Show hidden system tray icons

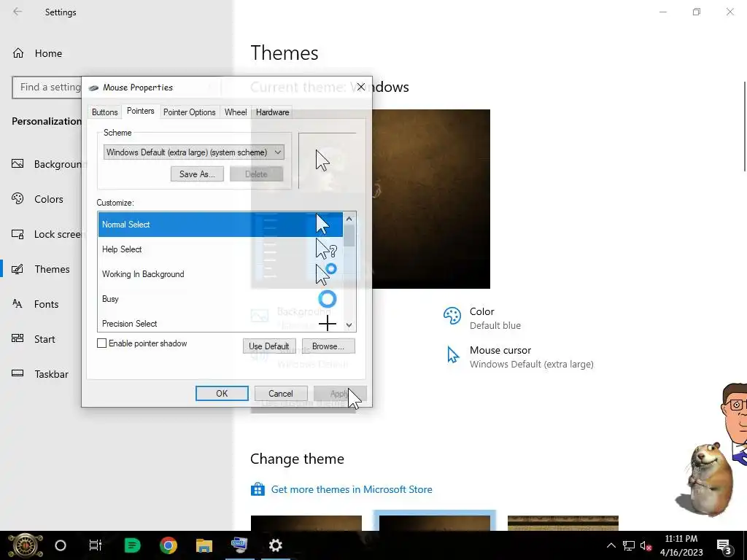coord(611,545)
